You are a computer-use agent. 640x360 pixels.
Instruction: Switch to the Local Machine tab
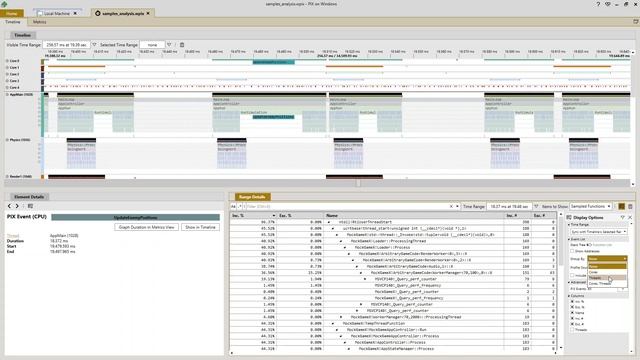(x=56, y=13)
